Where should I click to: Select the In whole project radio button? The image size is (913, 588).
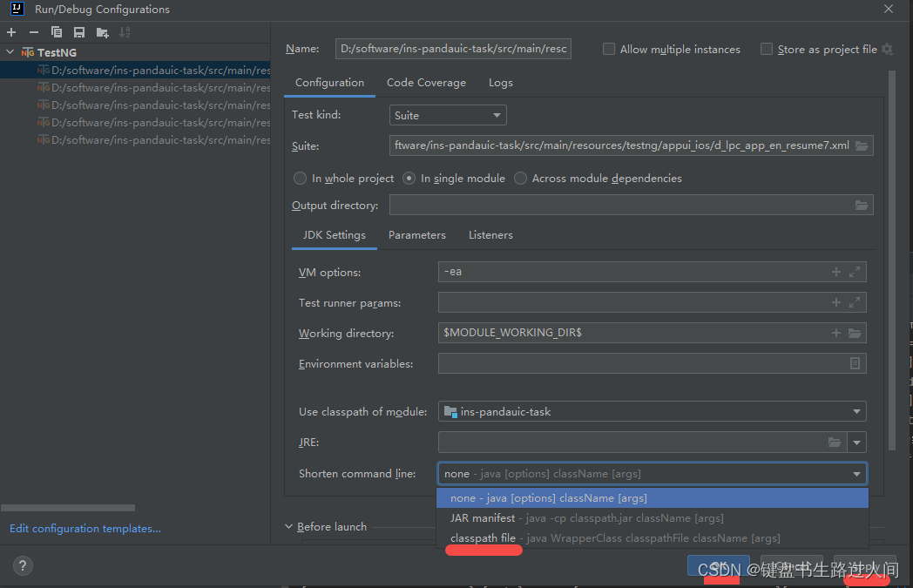pyautogui.click(x=300, y=178)
